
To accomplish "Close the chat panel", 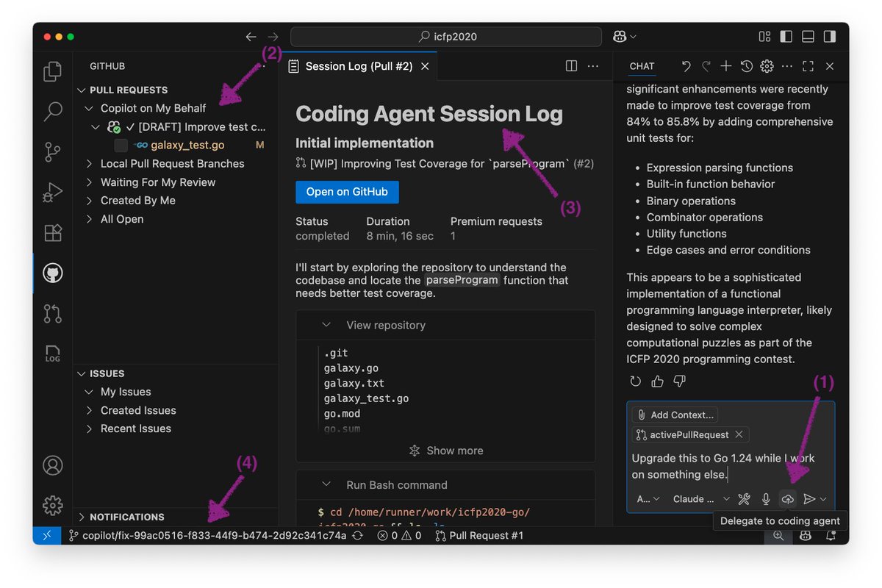I will click(829, 66).
